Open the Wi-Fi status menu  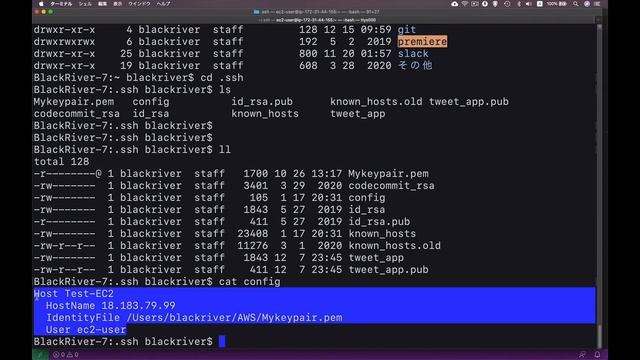(x=464, y=4)
